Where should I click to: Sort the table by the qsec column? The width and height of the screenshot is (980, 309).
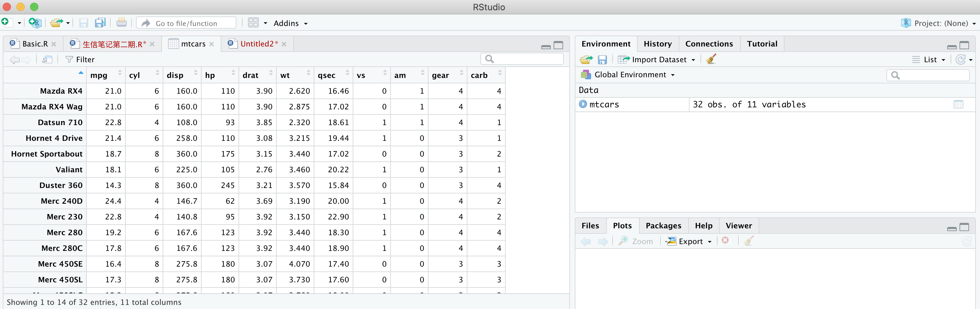point(334,75)
